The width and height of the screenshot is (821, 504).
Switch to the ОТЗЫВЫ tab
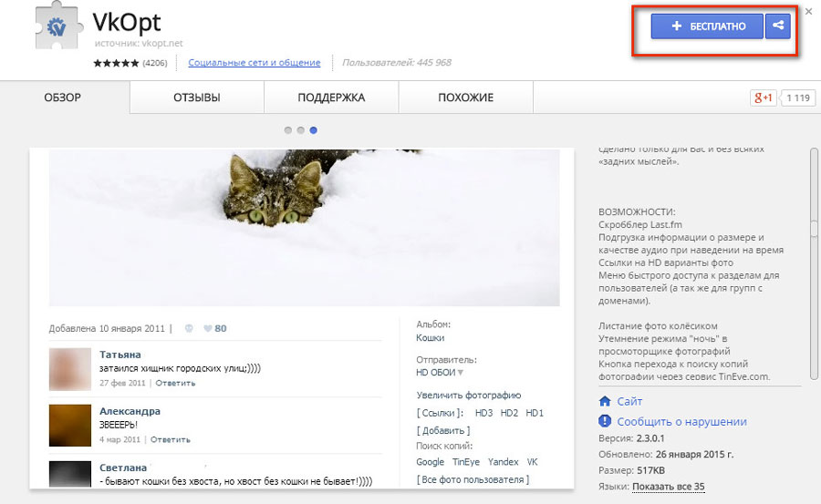196,98
